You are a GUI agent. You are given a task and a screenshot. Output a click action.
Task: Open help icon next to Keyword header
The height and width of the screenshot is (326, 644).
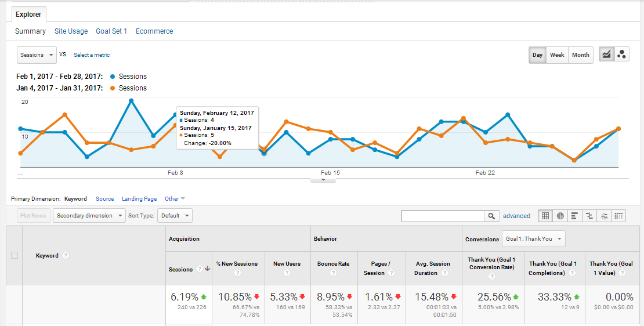tap(66, 255)
